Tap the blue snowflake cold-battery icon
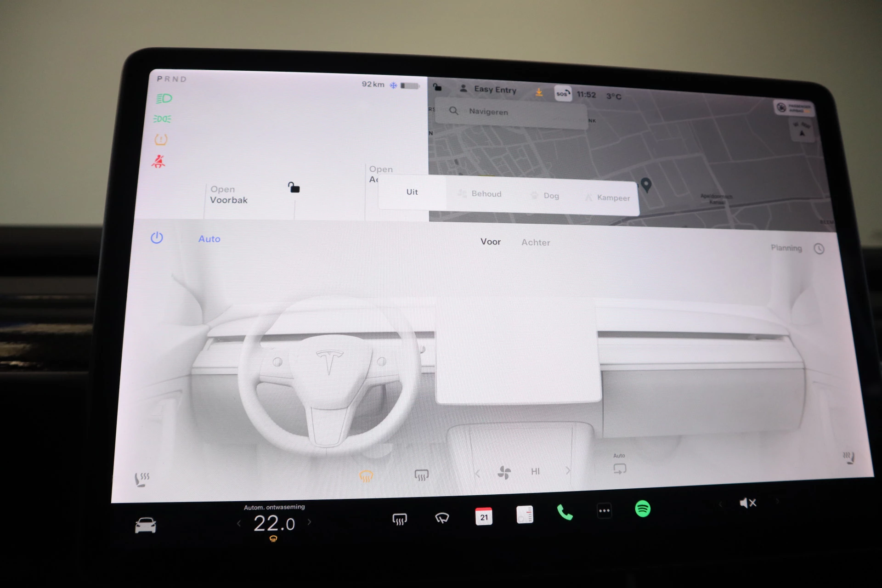The height and width of the screenshot is (588, 882). pyautogui.click(x=393, y=85)
